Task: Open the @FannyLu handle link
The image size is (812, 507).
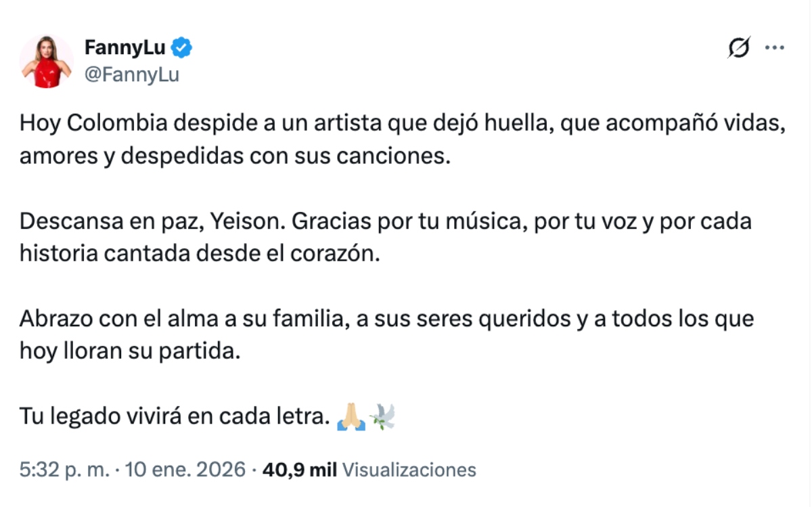Action: point(131,74)
